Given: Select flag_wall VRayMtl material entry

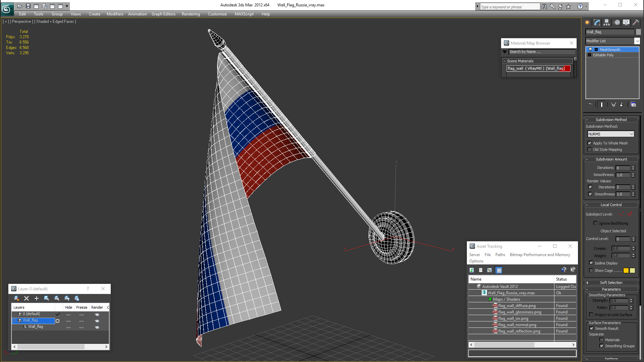Looking at the screenshot, I should pos(538,68).
